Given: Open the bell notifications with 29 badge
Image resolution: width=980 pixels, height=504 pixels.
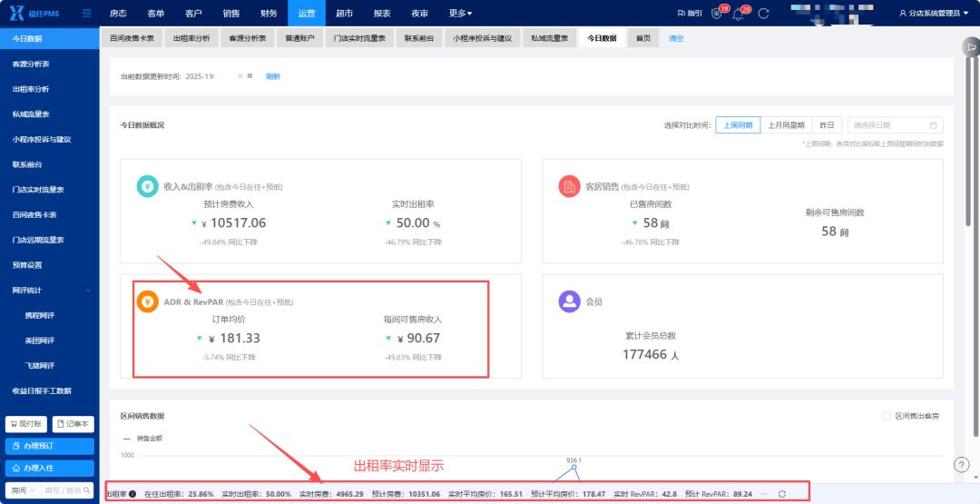Looking at the screenshot, I should pyautogui.click(x=740, y=13).
